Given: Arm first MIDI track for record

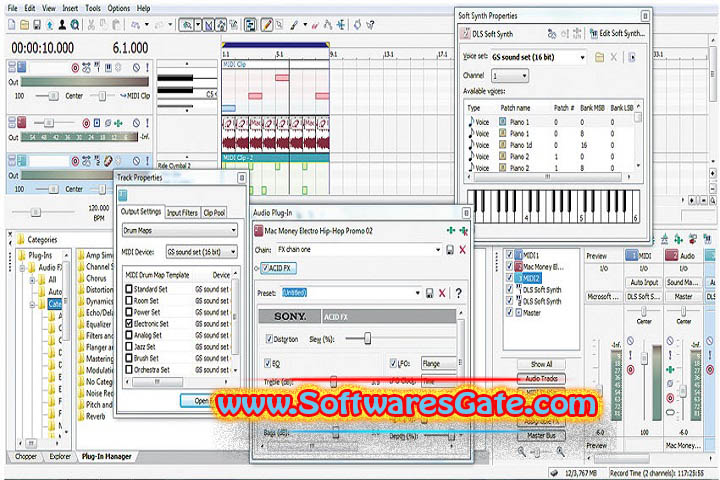Looking at the screenshot, I should point(75,68).
